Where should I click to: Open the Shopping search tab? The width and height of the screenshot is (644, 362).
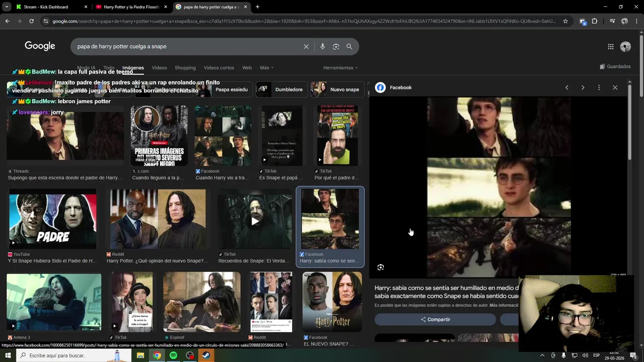pos(185,68)
